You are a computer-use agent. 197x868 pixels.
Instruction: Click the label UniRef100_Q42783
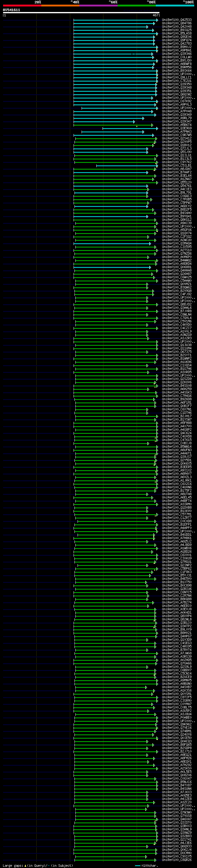[x=176, y=43]
